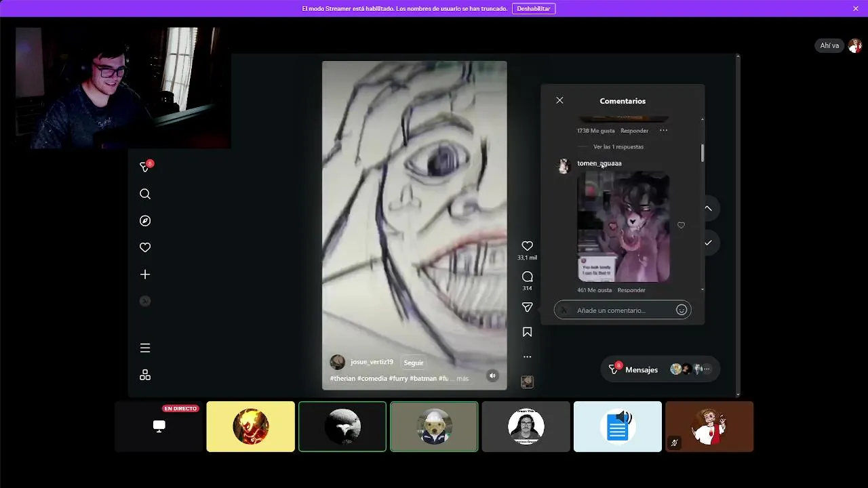Select the yellow flame avatar tile
This screenshot has width=868, height=488.
coord(251,426)
